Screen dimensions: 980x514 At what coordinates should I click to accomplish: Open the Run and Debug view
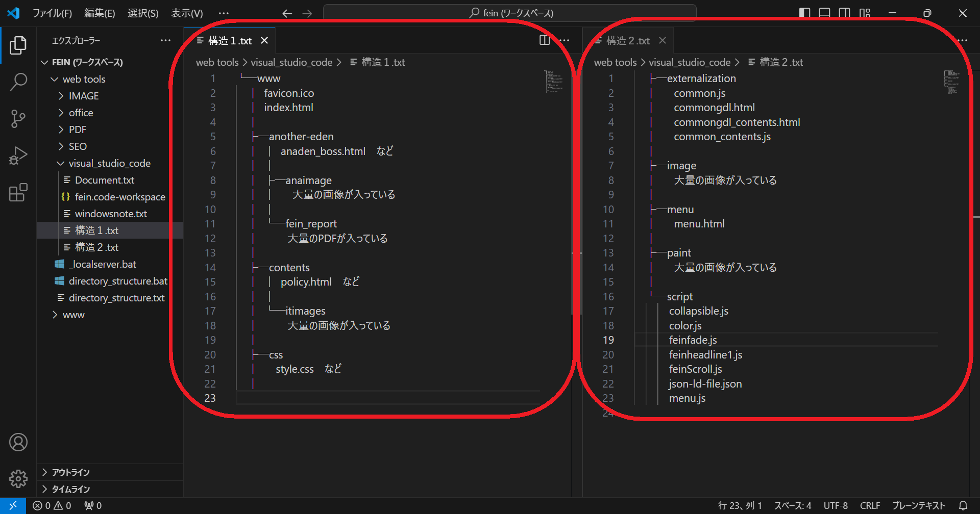point(18,156)
